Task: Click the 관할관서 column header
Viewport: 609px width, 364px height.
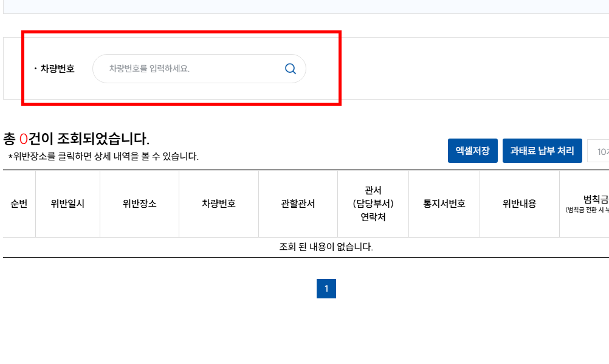Action: pyautogui.click(x=298, y=204)
